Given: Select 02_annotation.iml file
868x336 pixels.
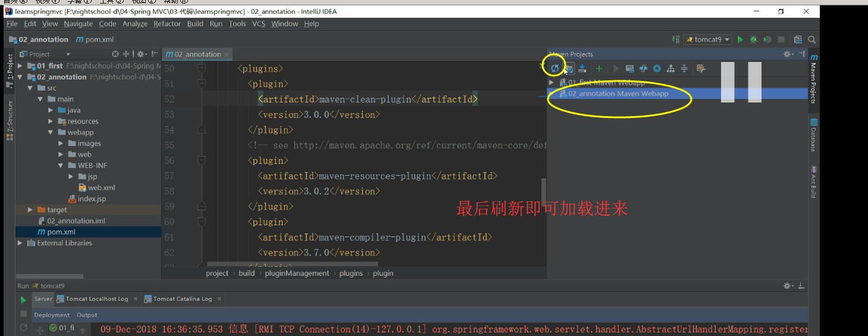Looking at the screenshot, I should click(x=71, y=220).
